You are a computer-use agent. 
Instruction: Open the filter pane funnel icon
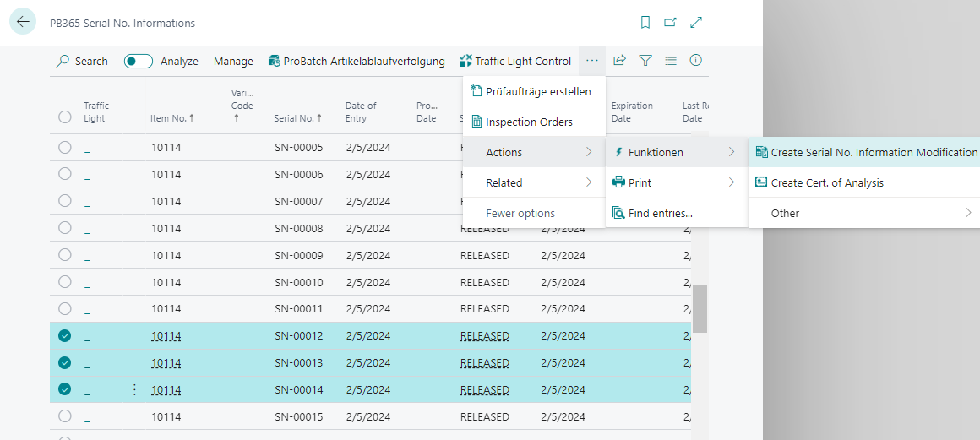coord(645,61)
